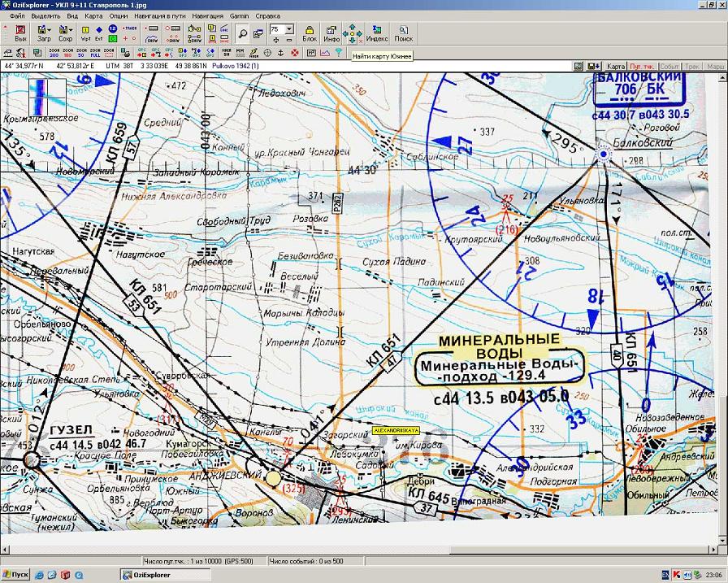Image resolution: width=728 pixels, height=583 pixels.
Task: Click the red K antivirus tray icon
Action: click(x=677, y=575)
